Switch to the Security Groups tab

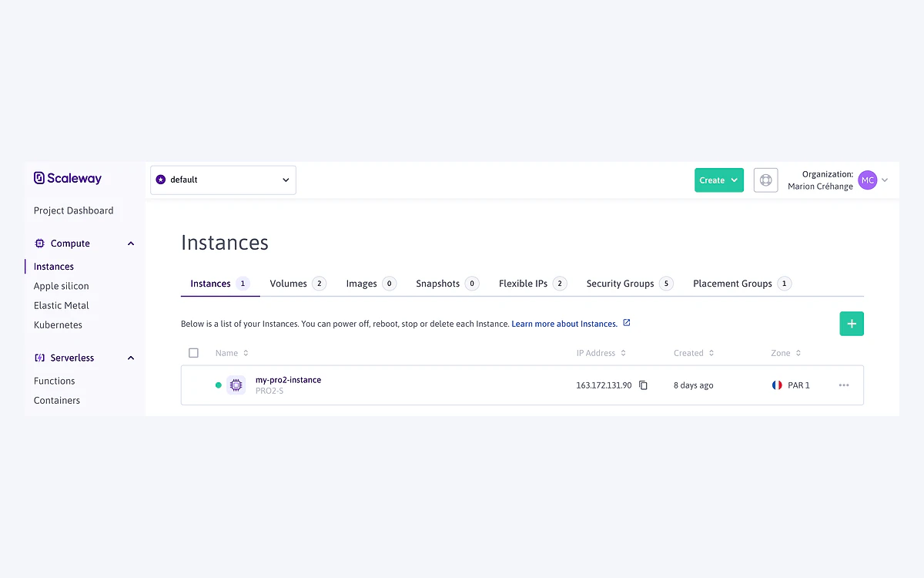[630, 284]
